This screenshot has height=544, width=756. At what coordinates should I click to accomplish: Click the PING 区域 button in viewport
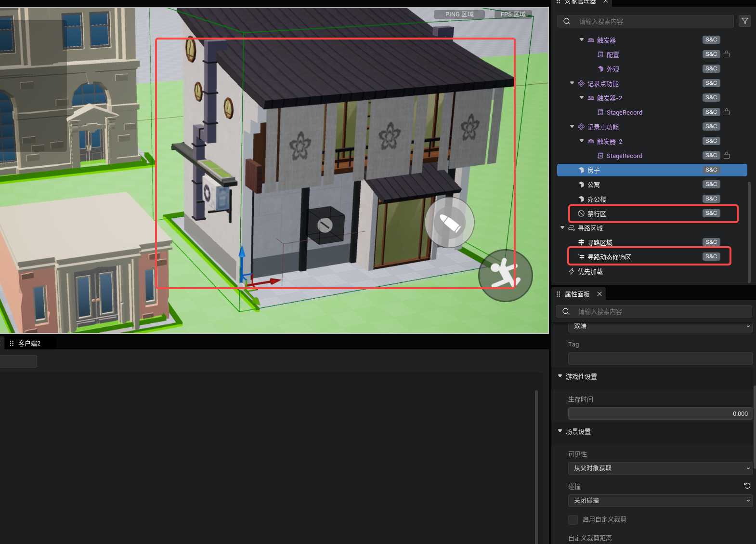click(x=459, y=14)
